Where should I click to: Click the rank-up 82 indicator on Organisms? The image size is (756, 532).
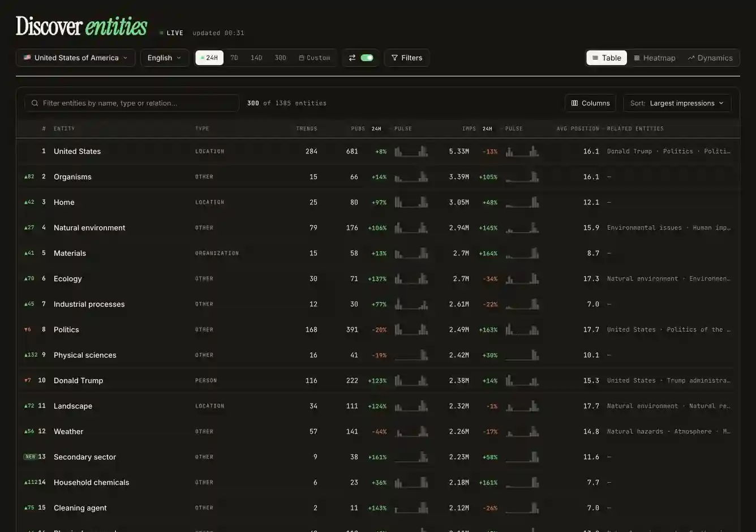(29, 177)
